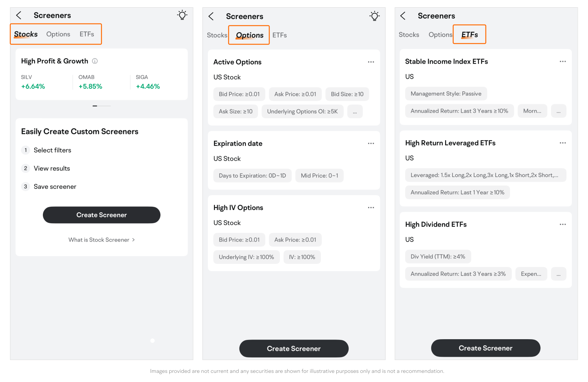
Task: Open more menu for Stable Income Index ETFs
Action: pyautogui.click(x=562, y=61)
